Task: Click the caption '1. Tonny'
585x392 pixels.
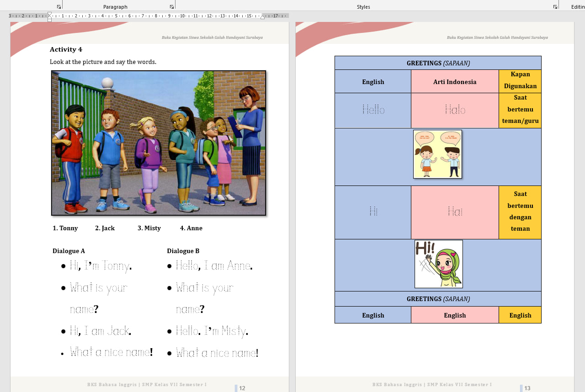Action: pyautogui.click(x=65, y=228)
